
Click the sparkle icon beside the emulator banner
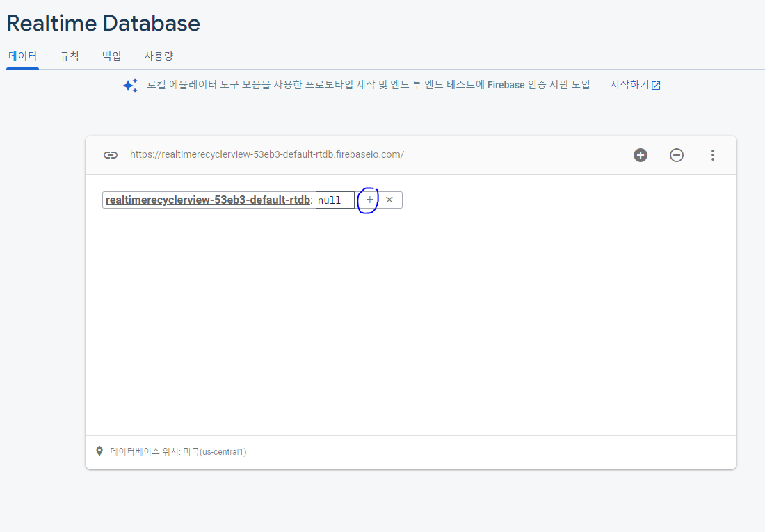click(130, 86)
